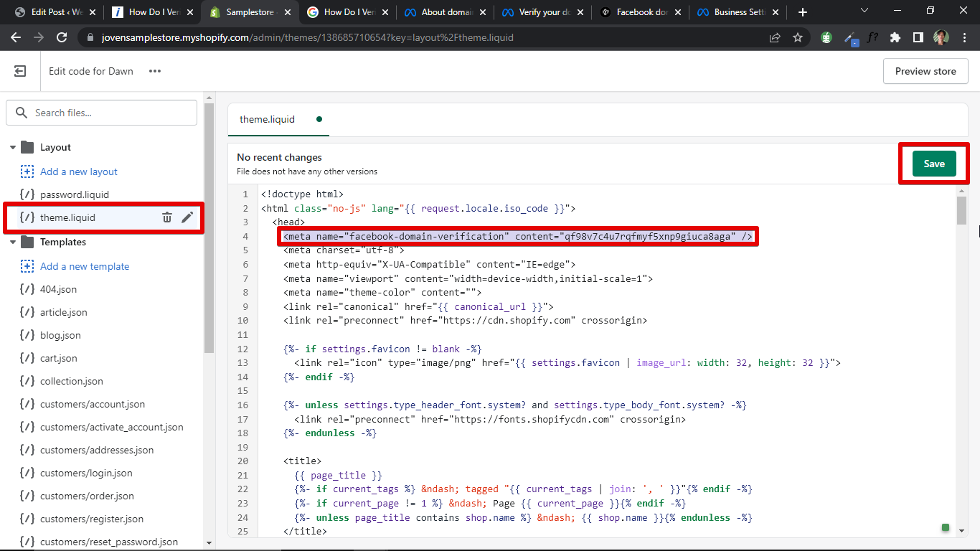Toggle the browser side panel icon

pyautogui.click(x=918, y=37)
